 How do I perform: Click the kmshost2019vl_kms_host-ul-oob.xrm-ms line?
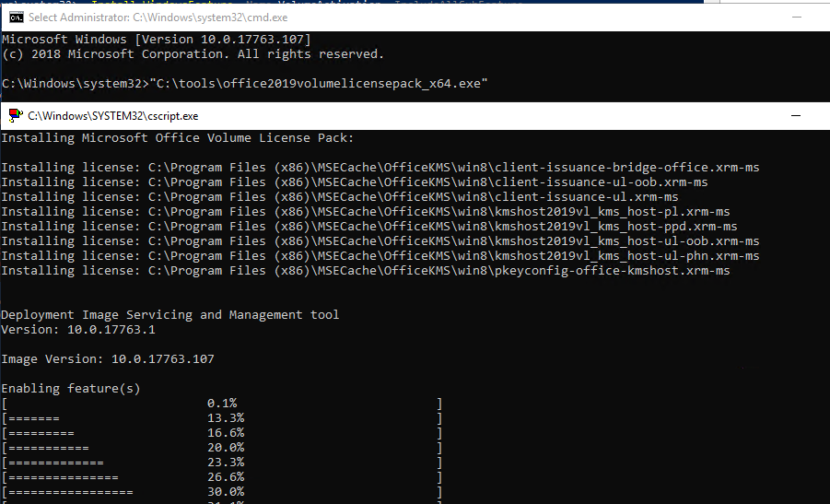[380, 241]
